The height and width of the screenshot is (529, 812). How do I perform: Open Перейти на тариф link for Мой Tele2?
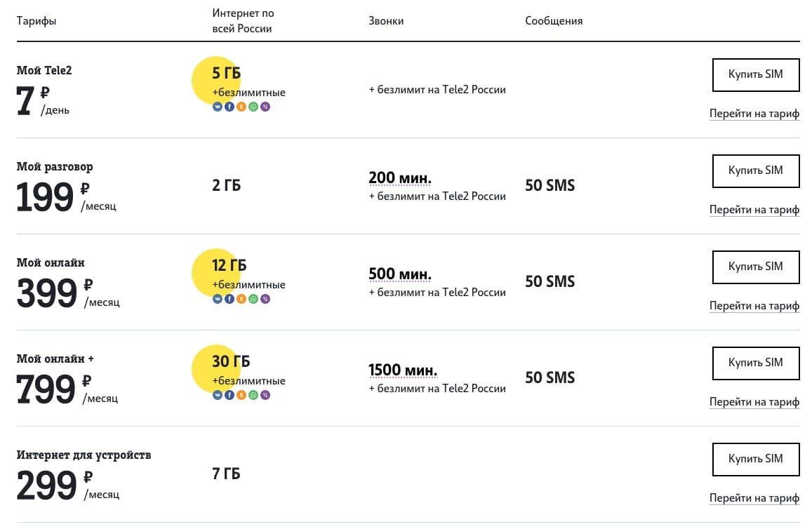[x=754, y=114]
